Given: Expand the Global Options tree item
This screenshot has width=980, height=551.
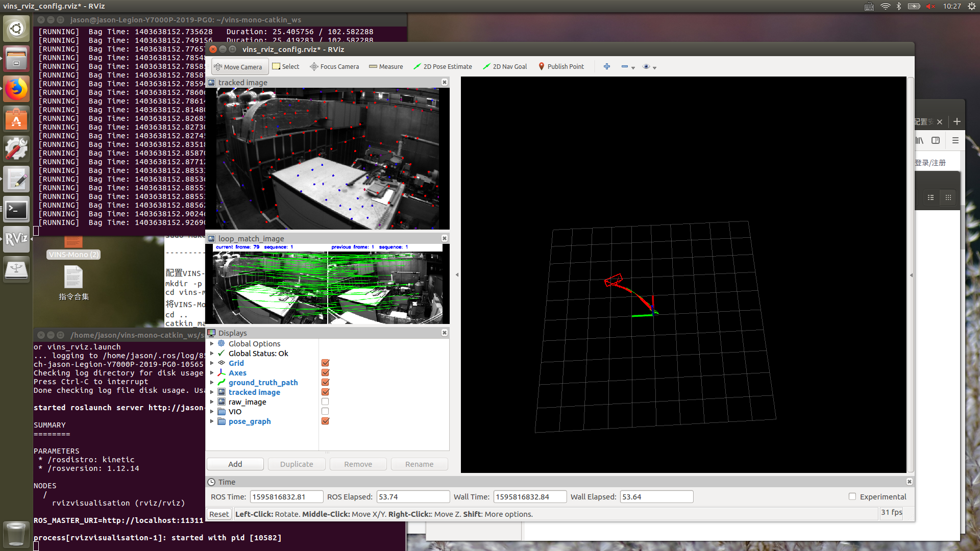Looking at the screenshot, I should tap(211, 344).
